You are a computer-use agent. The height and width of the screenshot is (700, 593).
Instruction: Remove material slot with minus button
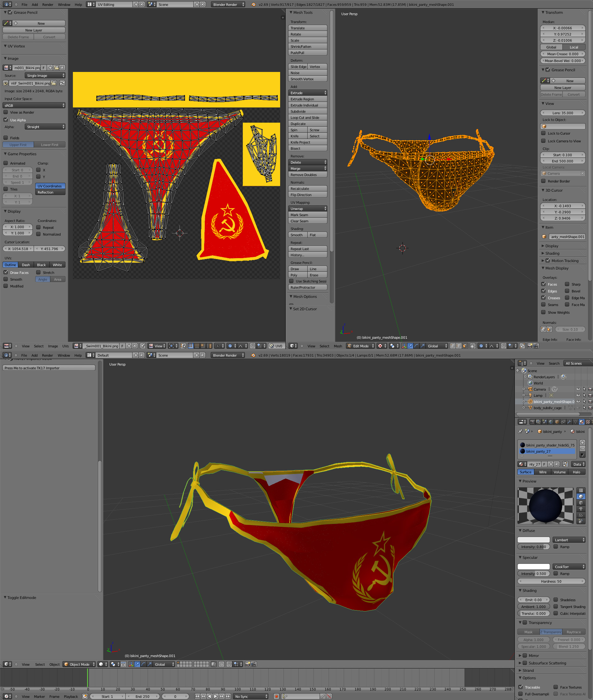[582, 449]
